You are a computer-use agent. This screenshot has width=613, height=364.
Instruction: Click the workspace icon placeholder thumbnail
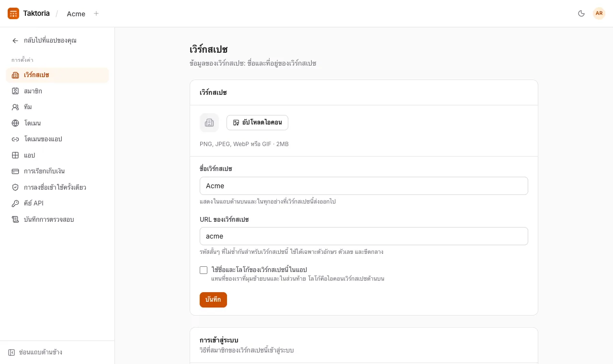(x=209, y=123)
